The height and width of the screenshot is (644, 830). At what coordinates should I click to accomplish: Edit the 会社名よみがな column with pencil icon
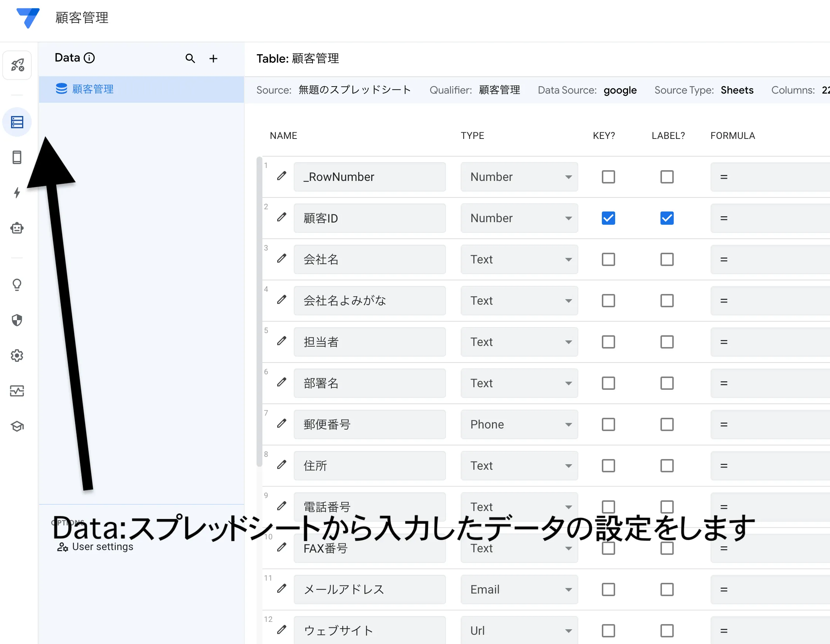tap(282, 300)
